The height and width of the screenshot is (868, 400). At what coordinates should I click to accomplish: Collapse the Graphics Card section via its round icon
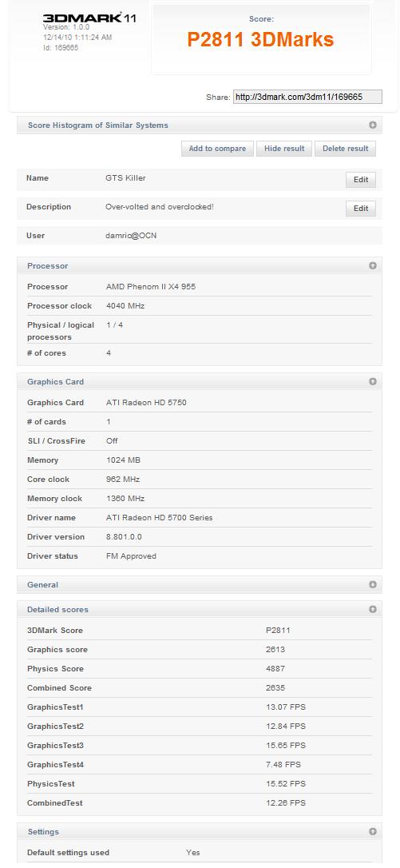pyautogui.click(x=373, y=381)
